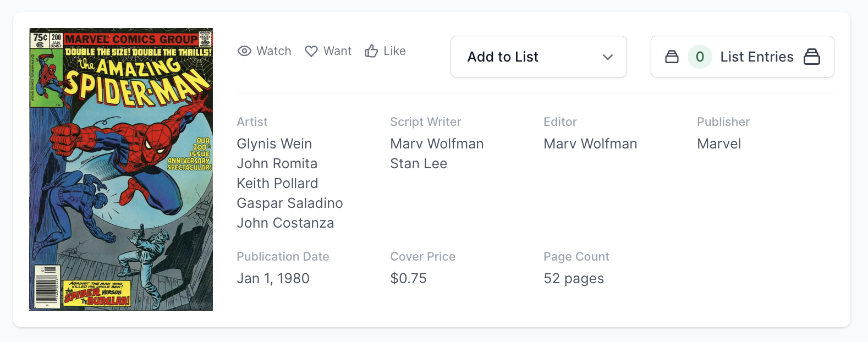The height and width of the screenshot is (342, 868).
Task: Click the heart Want icon
Action: (x=311, y=51)
